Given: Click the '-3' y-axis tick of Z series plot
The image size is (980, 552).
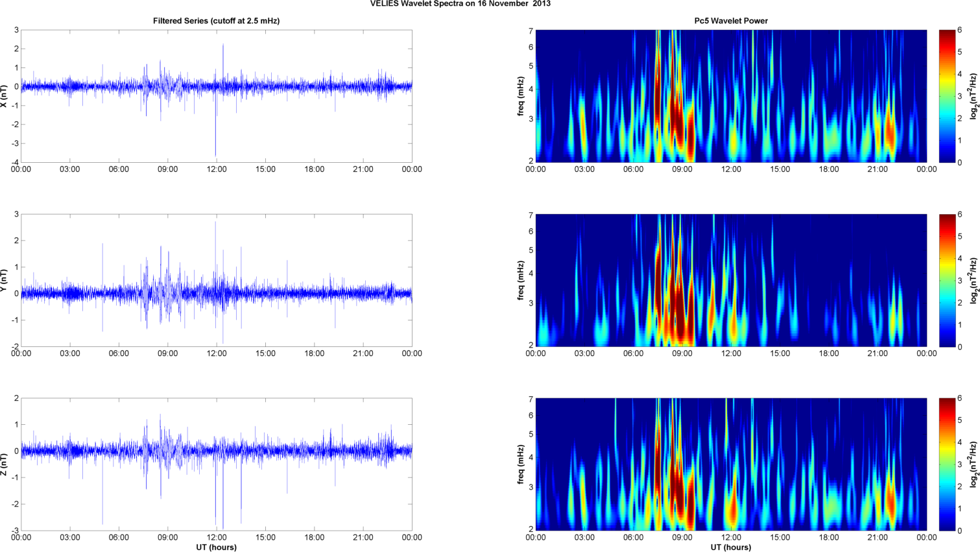Looking at the screenshot, I should pyautogui.click(x=15, y=531).
